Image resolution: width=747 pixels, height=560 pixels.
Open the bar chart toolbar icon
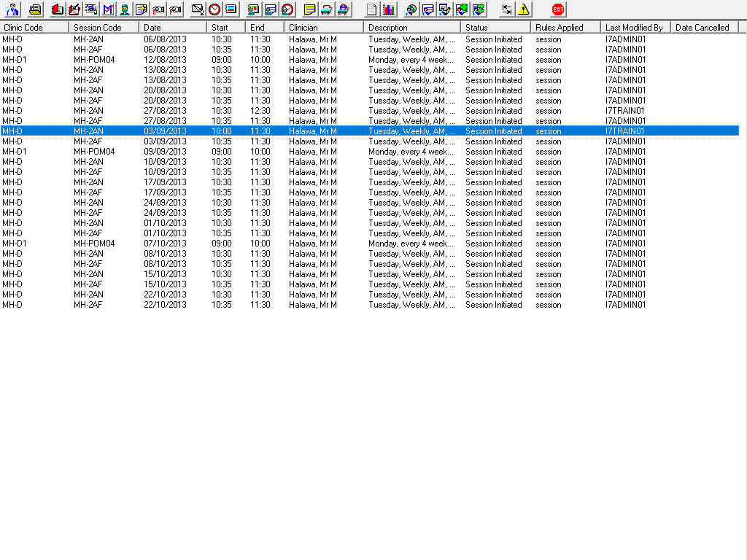389,9
